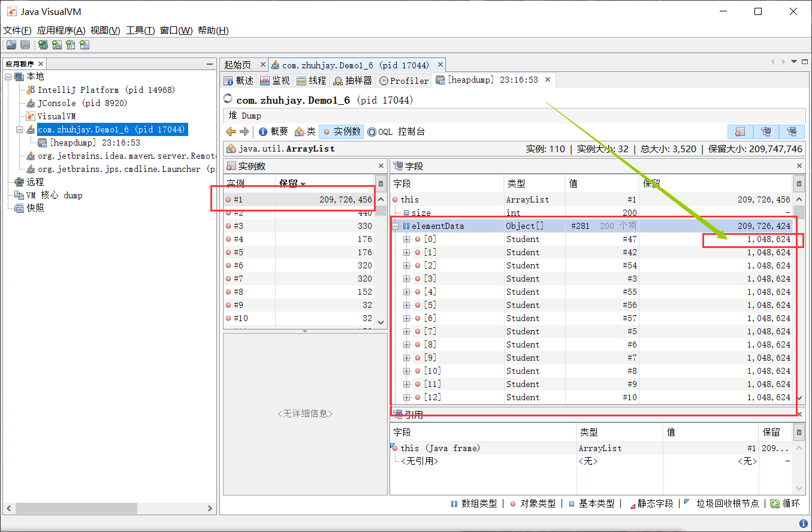The width and height of the screenshot is (812, 532).
Task: Expand the [0] Student array element
Action: pyautogui.click(x=407, y=240)
